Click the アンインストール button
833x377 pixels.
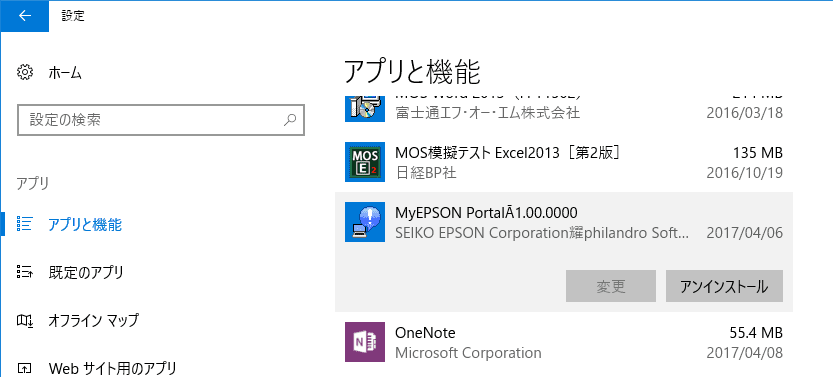point(724,286)
